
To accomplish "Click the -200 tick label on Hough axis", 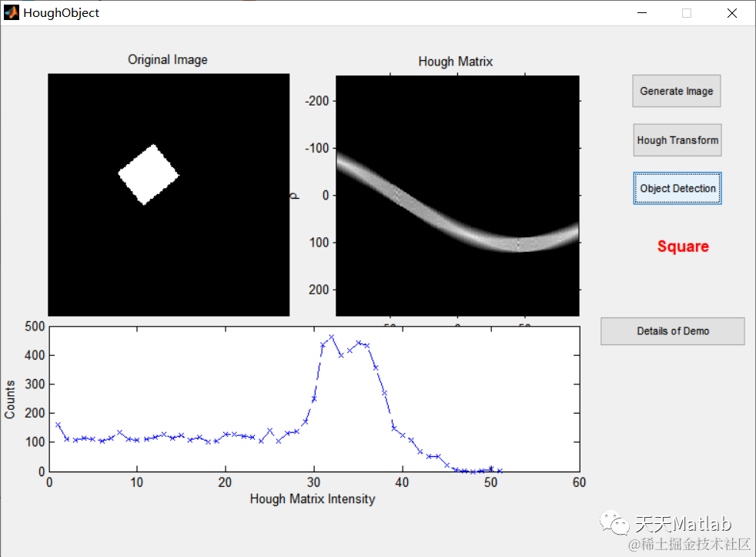I will [x=316, y=101].
